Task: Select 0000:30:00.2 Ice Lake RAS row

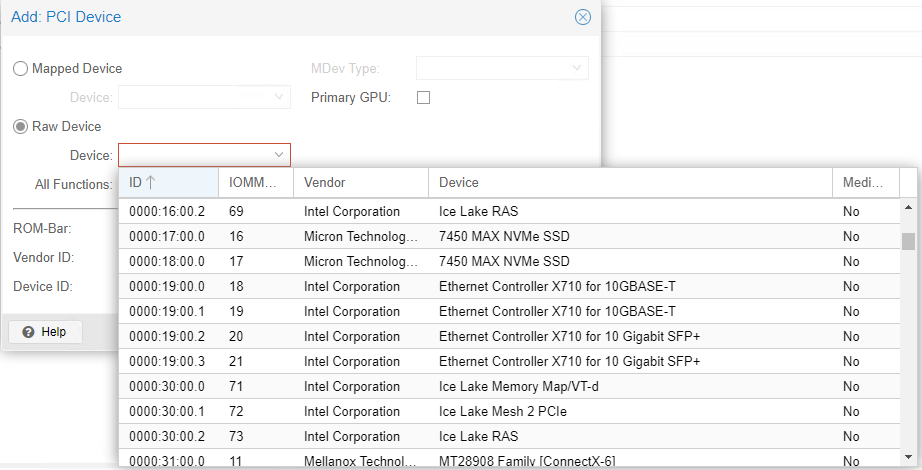Action: click(509, 436)
